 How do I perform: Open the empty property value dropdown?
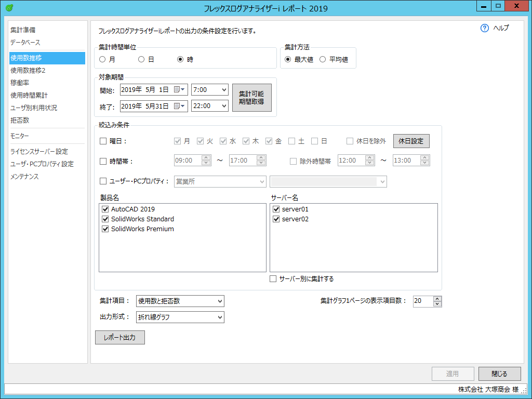[328, 181]
